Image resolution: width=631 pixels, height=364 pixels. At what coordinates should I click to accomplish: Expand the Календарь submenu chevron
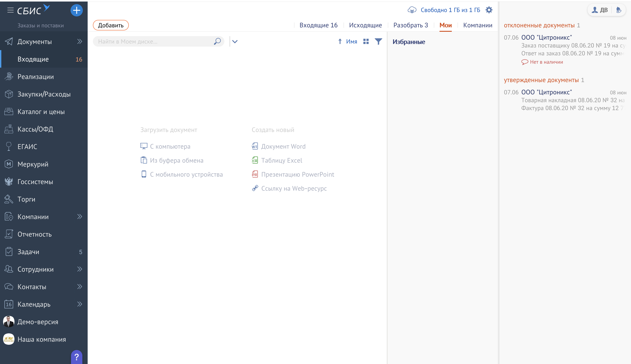[x=80, y=304]
